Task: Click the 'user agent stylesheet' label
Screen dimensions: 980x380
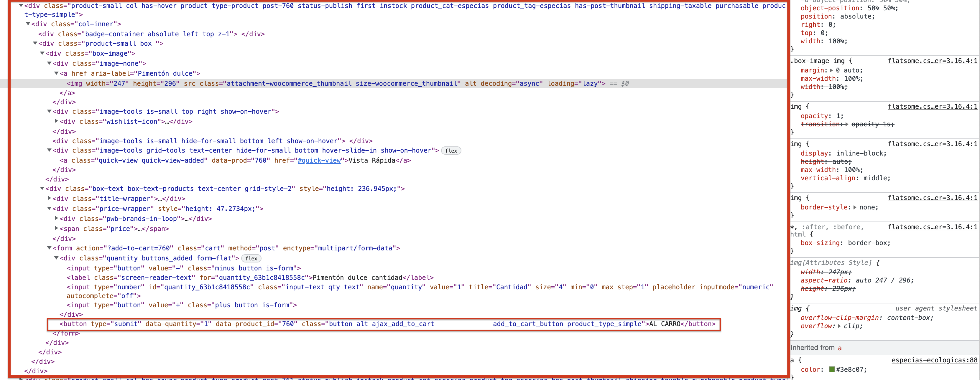Action: tap(936, 308)
